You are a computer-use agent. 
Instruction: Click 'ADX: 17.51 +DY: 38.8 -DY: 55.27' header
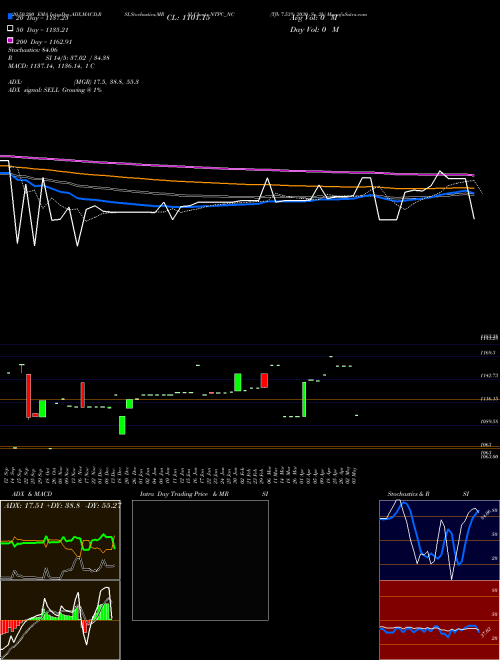[x=62, y=505]
